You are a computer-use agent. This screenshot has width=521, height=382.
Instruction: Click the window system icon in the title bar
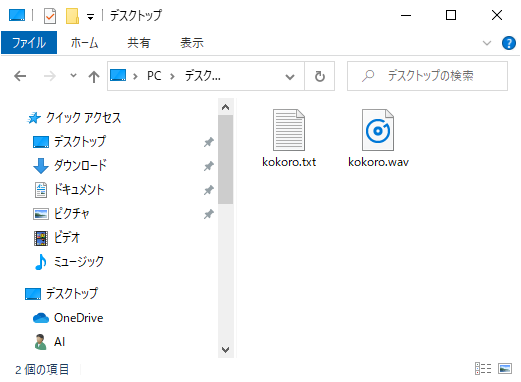pos(17,15)
